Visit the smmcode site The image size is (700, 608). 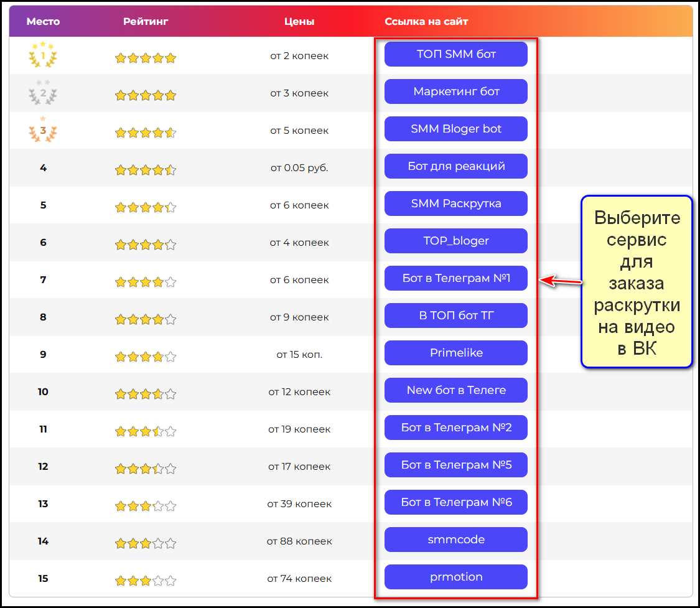[x=456, y=540]
